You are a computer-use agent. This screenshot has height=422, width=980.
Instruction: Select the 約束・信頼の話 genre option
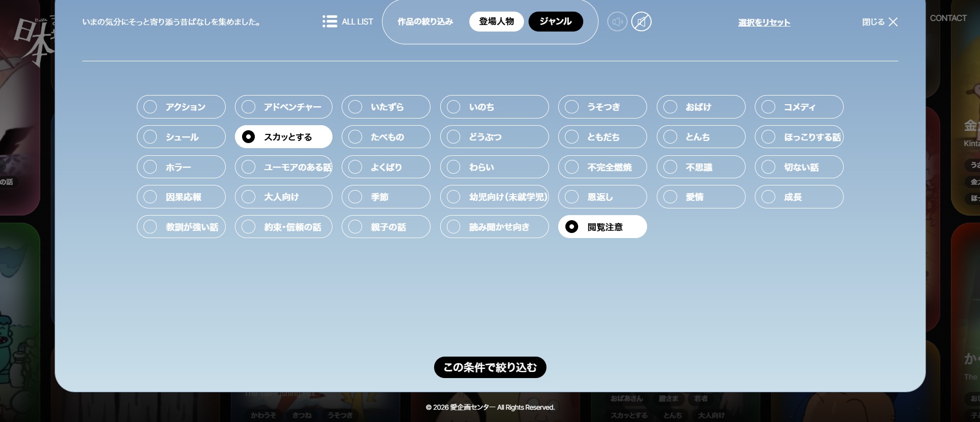(x=283, y=227)
